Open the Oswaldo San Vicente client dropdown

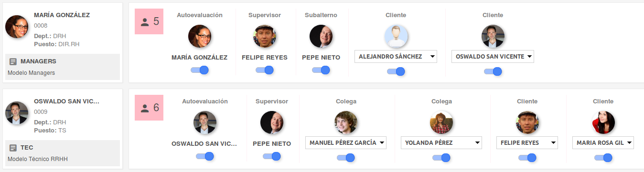[493, 56]
